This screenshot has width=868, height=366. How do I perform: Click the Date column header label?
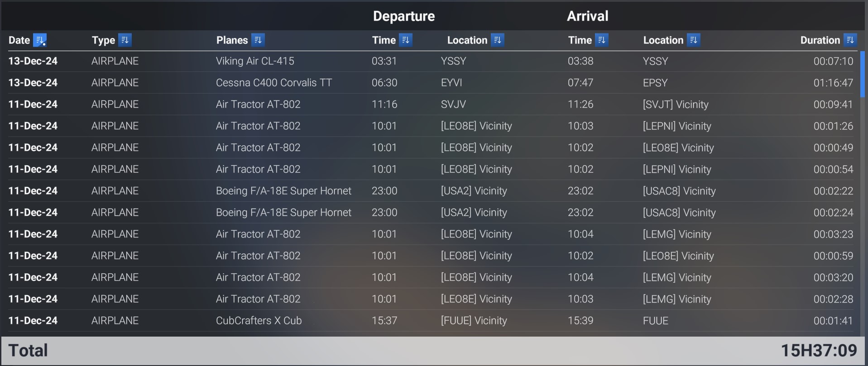[19, 40]
